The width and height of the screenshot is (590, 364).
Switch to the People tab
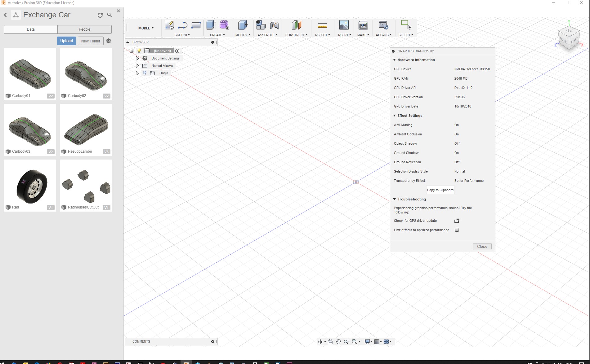click(x=84, y=29)
